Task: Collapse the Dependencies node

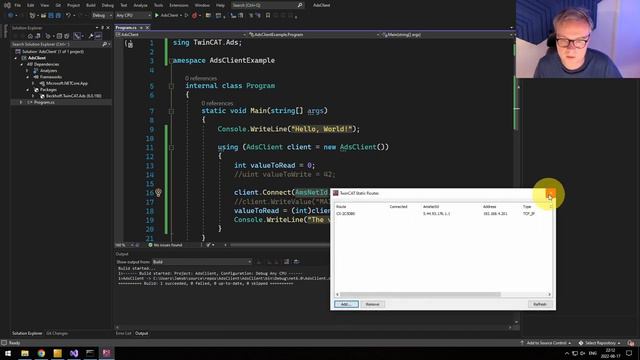Action: point(22,64)
